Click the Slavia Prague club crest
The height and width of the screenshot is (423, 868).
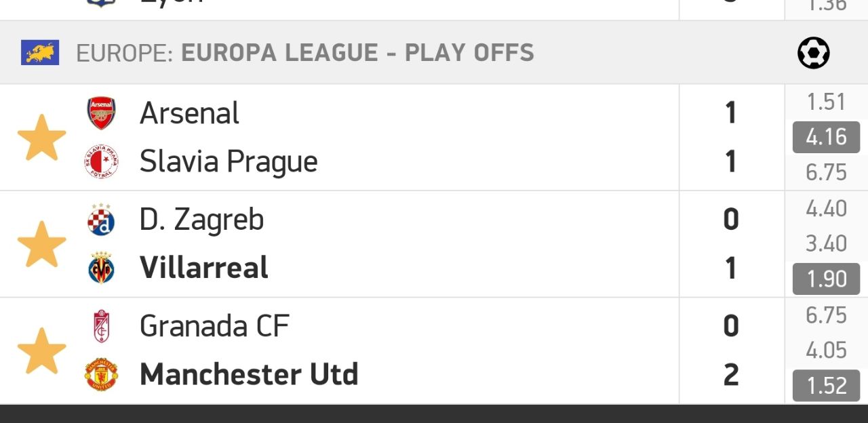(101, 161)
